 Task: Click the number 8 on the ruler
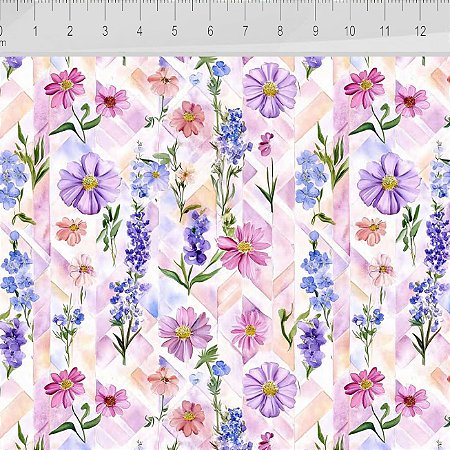click(x=280, y=31)
